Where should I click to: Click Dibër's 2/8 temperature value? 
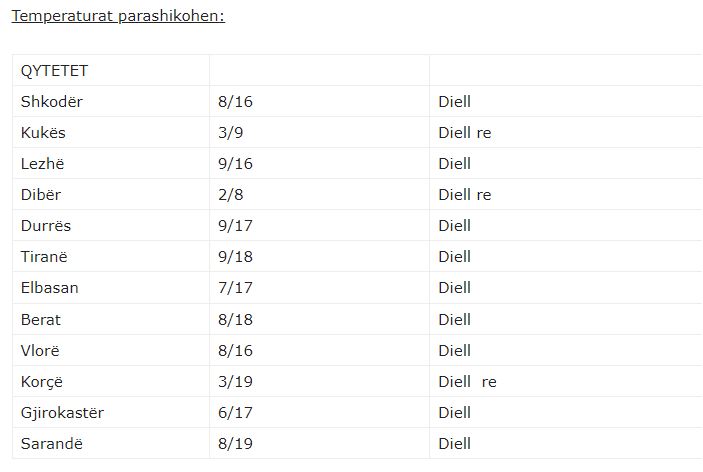229,195
